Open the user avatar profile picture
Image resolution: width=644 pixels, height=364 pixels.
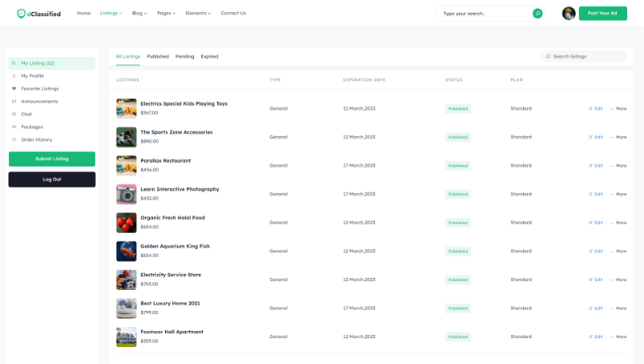568,13
